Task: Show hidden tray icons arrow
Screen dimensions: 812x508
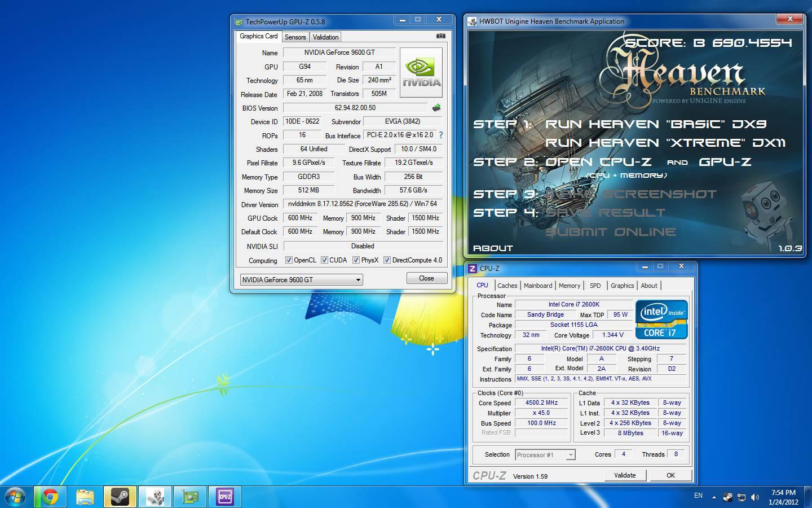Action: pos(714,497)
